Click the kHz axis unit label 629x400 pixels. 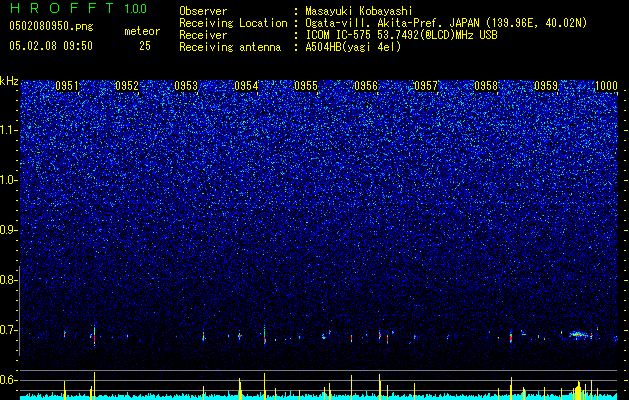point(9,81)
